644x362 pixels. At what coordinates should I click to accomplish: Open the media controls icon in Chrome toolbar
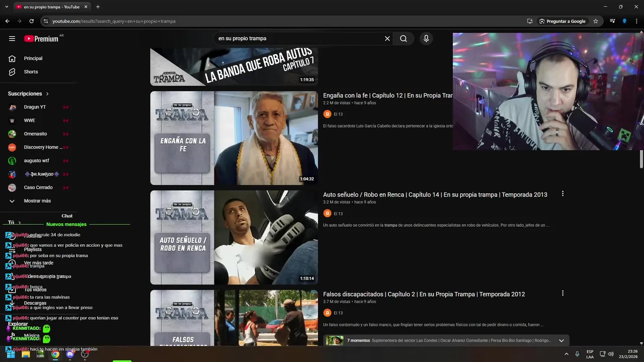(612, 21)
